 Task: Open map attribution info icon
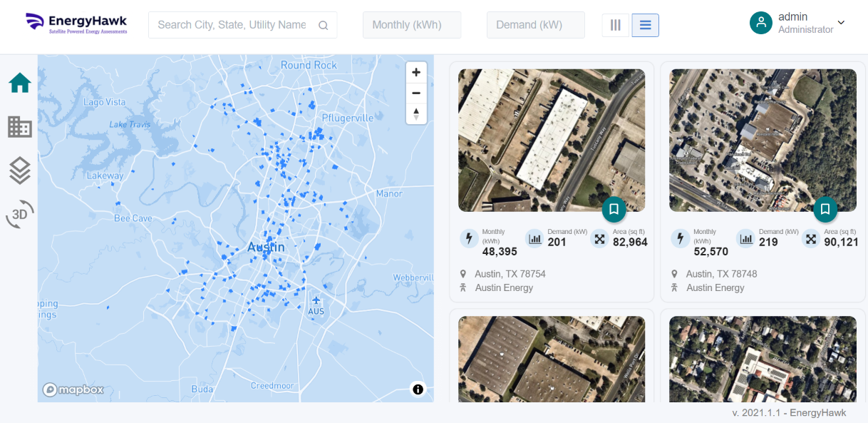418,389
